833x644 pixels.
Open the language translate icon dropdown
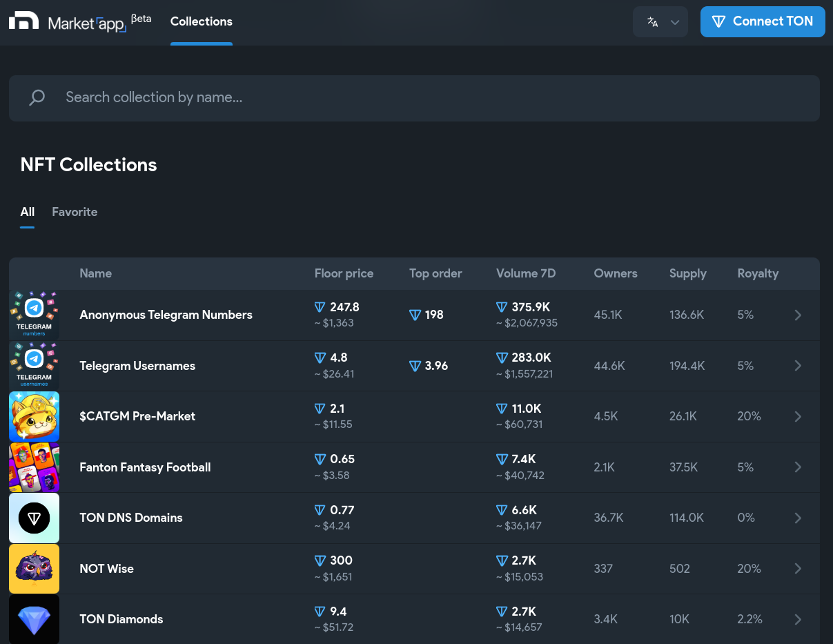[660, 21]
